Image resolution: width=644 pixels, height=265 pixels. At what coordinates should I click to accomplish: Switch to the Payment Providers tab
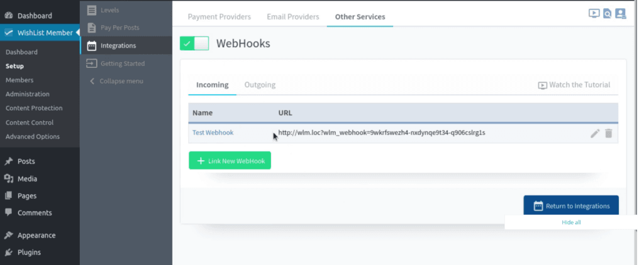tap(219, 17)
